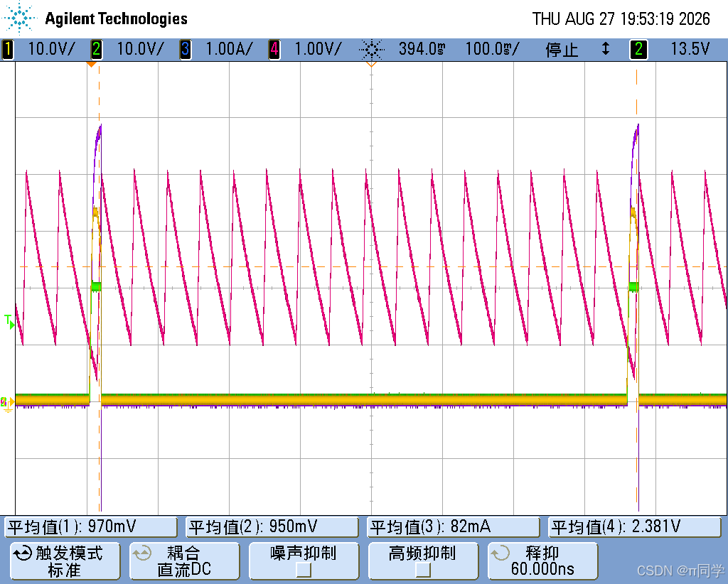The height and width of the screenshot is (584, 728).
Task: Click the trigger position starburst icon
Action: tap(371, 49)
